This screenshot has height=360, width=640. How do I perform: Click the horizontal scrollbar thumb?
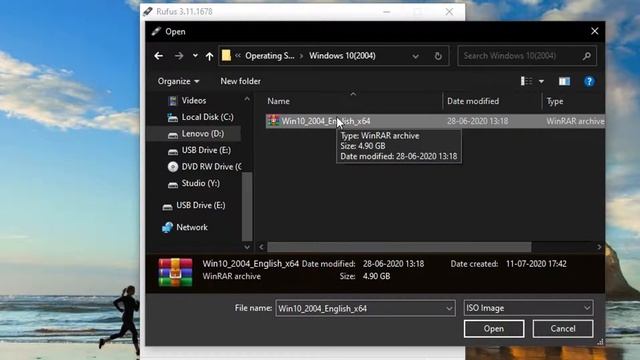pos(399,247)
